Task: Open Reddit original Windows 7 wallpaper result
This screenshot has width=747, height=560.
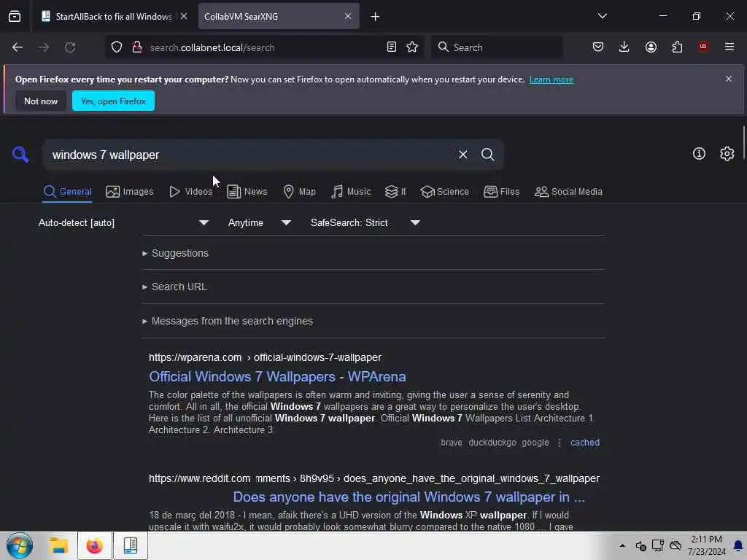Action: [x=409, y=497]
